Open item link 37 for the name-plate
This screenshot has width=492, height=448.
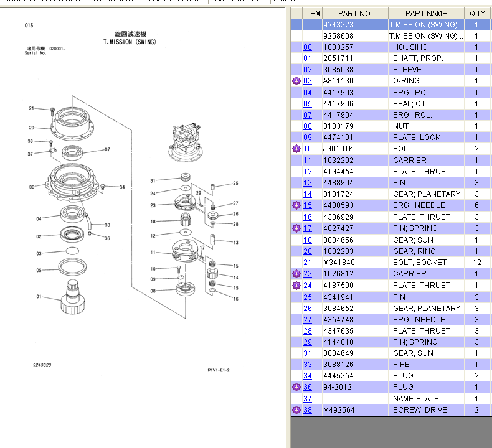pos(308,398)
